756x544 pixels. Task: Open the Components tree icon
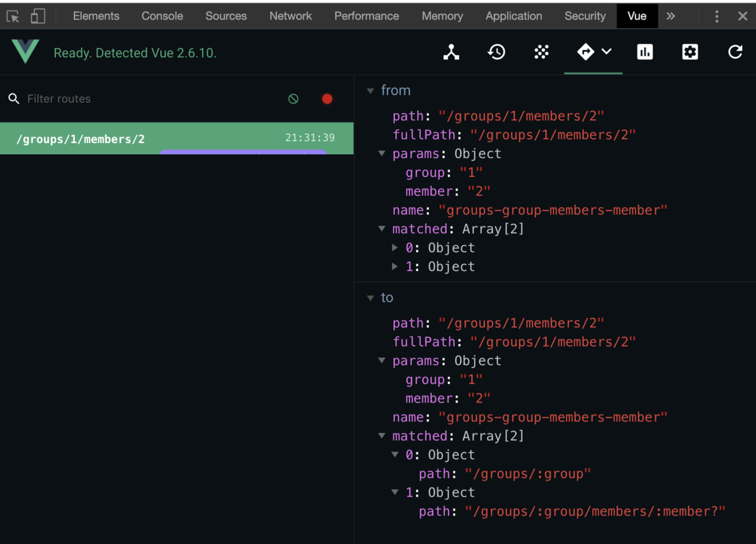click(x=451, y=52)
